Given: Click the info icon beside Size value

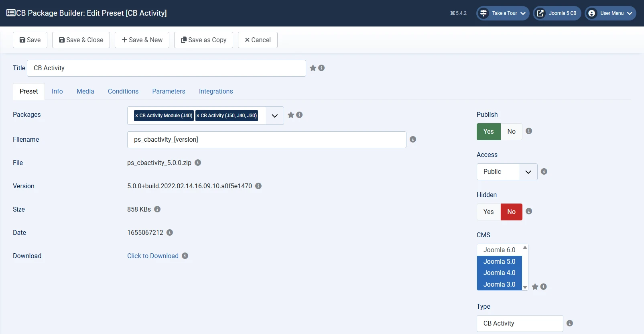Looking at the screenshot, I should pyautogui.click(x=157, y=209).
